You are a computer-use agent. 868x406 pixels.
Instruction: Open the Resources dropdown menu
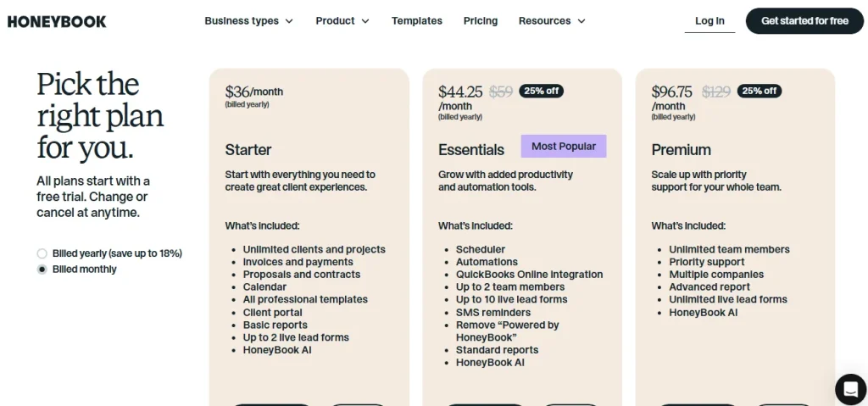[552, 21]
